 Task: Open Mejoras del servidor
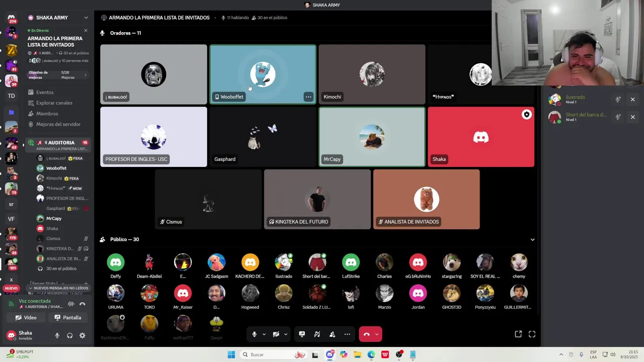[x=58, y=124]
